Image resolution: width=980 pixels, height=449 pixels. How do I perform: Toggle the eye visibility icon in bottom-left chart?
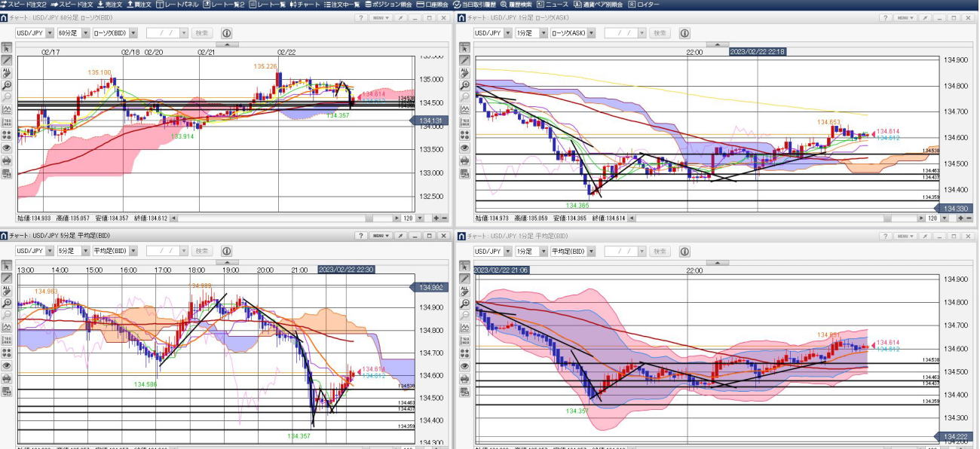7,365
